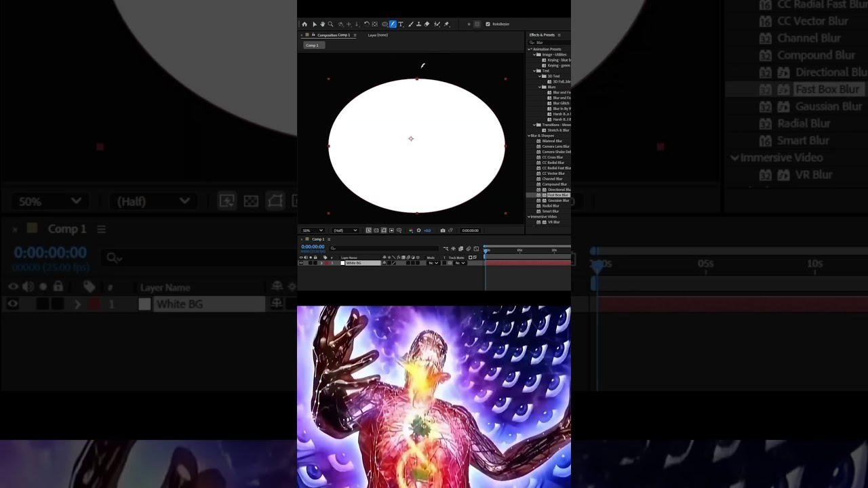This screenshot has width=868, height=488.
Task: Toggle transparency grid icon in viewer
Action: 376,230
